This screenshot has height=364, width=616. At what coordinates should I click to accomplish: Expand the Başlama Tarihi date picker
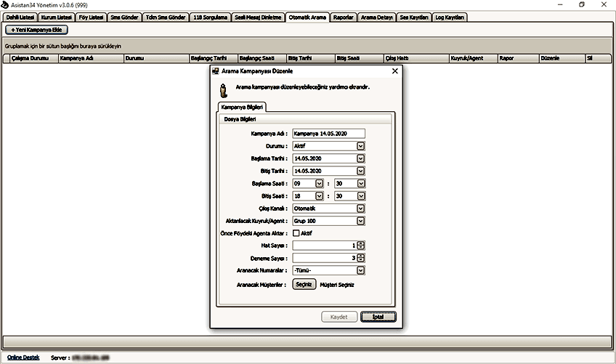coord(360,158)
